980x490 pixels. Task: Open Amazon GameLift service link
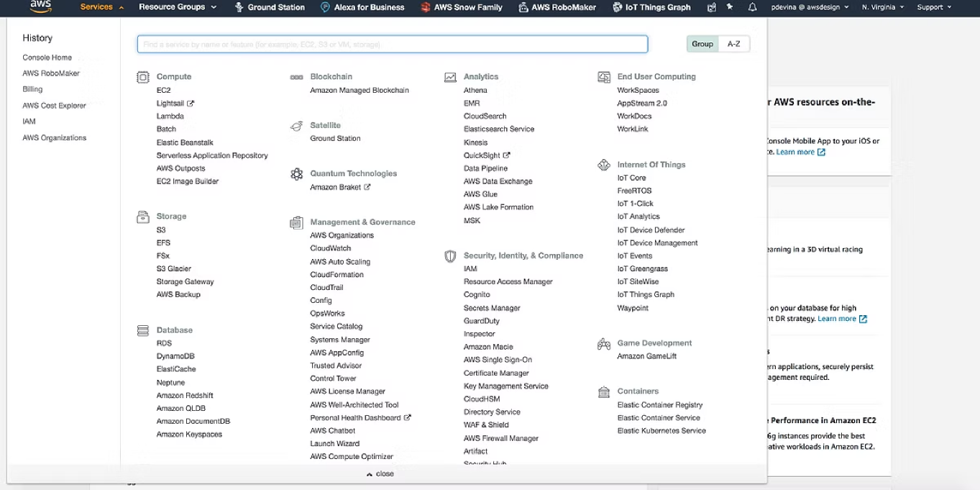click(x=647, y=357)
